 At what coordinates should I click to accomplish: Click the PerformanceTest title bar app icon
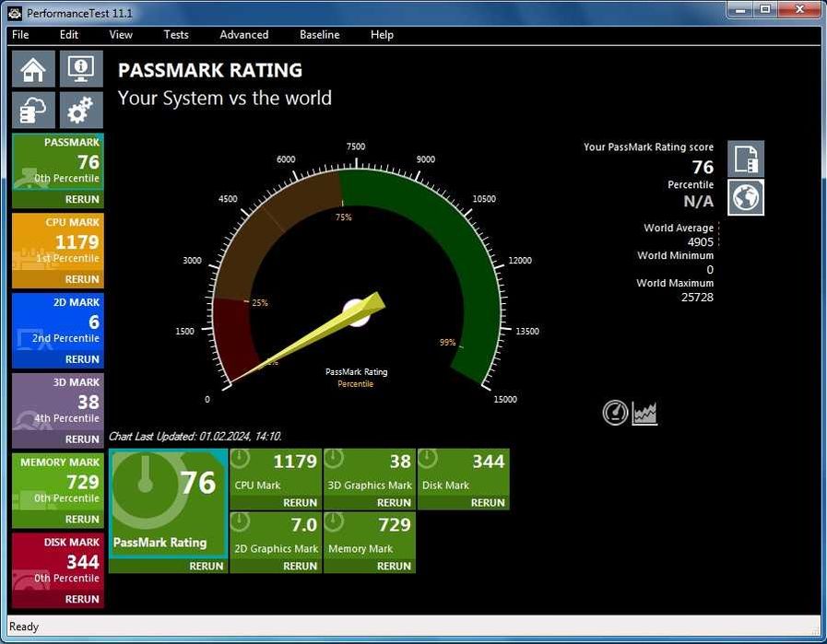16,13
